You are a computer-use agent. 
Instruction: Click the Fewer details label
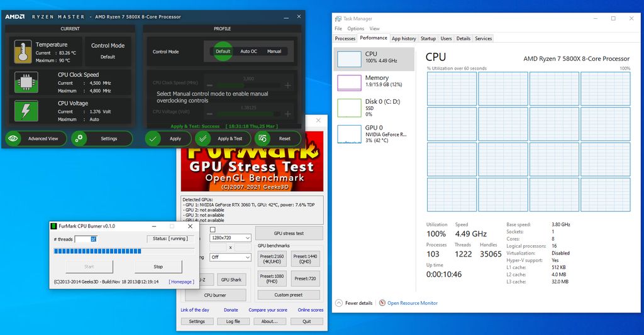(x=358, y=303)
